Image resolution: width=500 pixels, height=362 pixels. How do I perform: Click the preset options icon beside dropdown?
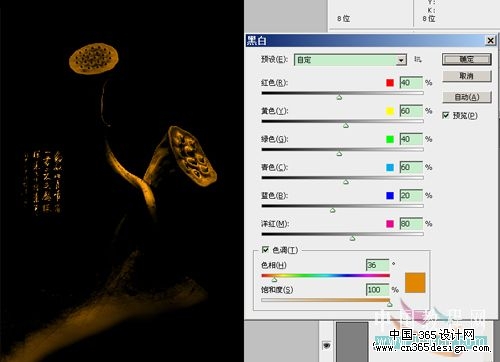[418, 59]
